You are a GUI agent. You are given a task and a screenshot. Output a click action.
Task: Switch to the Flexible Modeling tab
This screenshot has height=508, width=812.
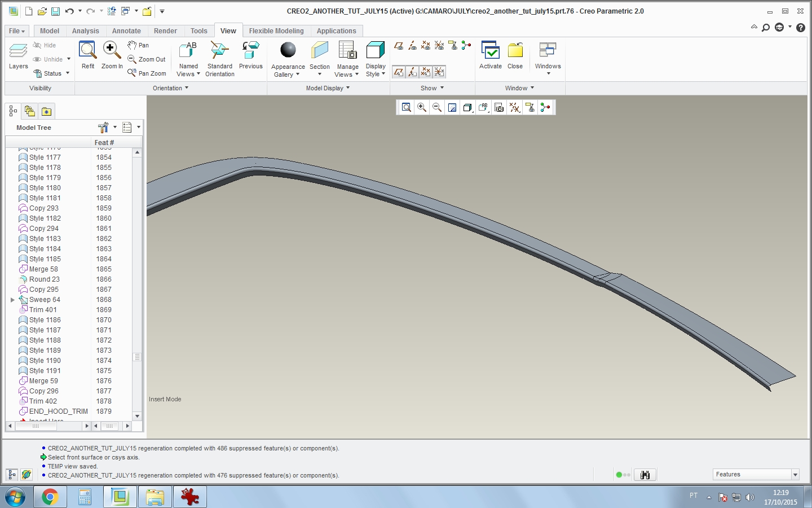pyautogui.click(x=276, y=31)
